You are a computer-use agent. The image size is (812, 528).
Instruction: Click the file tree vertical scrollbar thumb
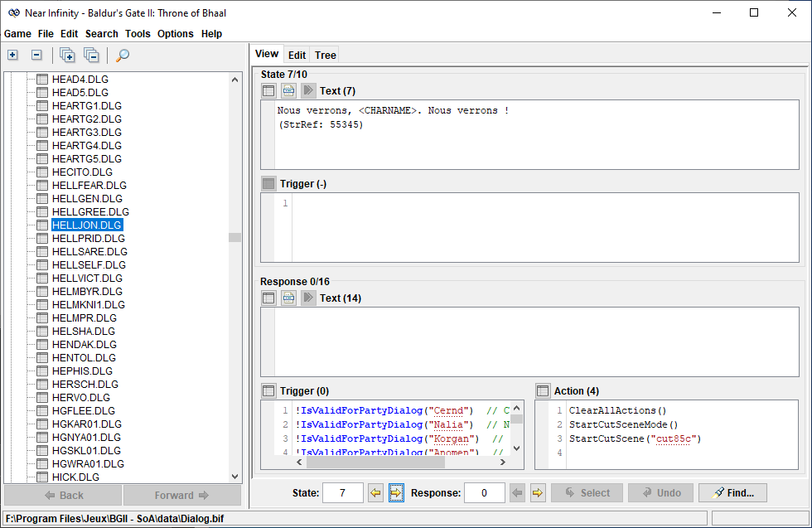point(234,237)
